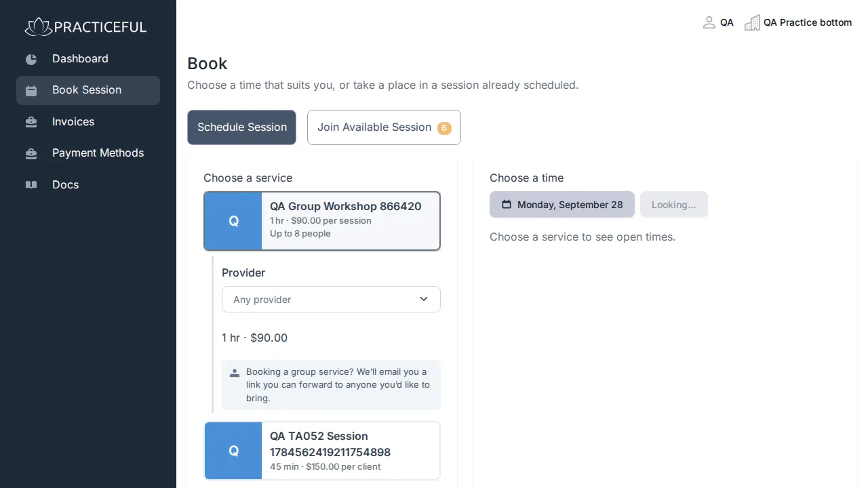The width and height of the screenshot is (868, 488).
Task: Click the Payment Methods briefcase icon
Action: tap(31, 153)
